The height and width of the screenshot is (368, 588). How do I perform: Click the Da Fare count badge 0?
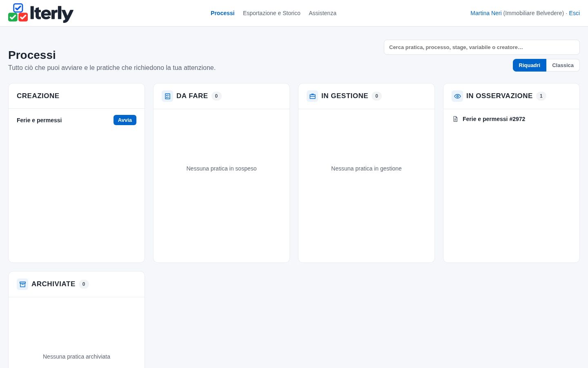tap(216, 96)
